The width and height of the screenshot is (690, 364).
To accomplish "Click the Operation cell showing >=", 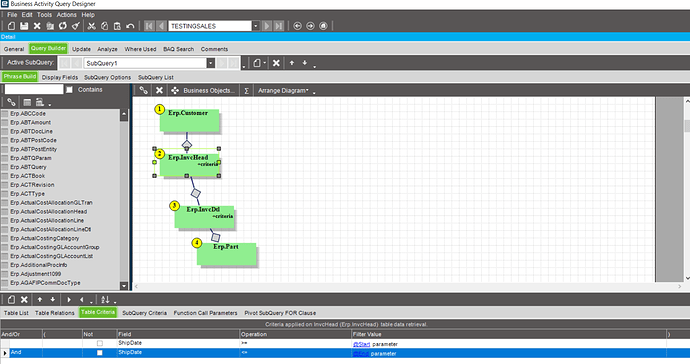I will click(295, 343).
